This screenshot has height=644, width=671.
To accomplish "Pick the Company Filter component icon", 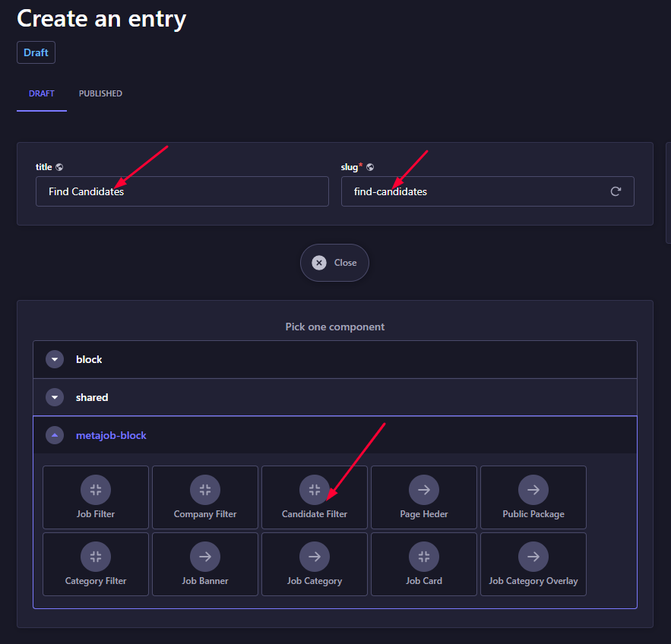I will [x=205, y=490].
